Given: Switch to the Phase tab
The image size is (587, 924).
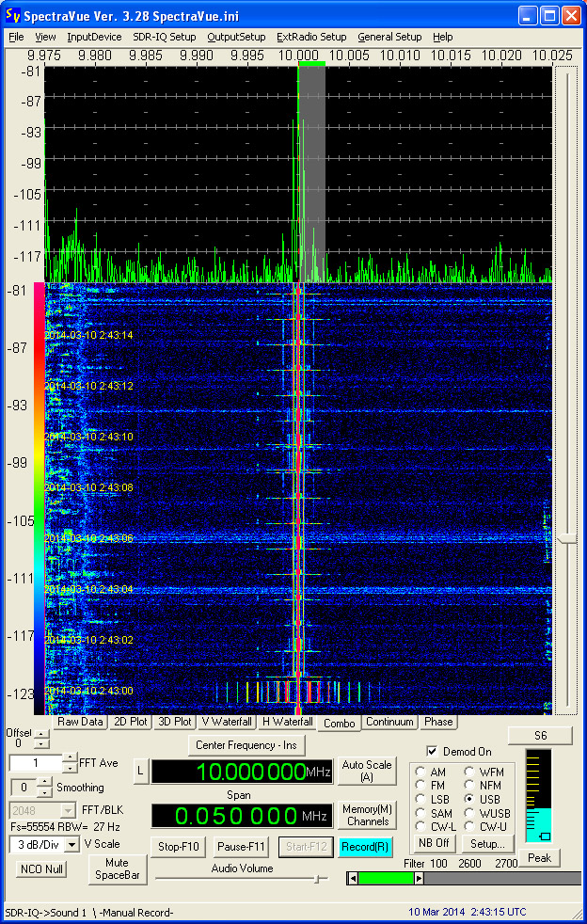Looking at the screenshot, I should pos(437,722).
